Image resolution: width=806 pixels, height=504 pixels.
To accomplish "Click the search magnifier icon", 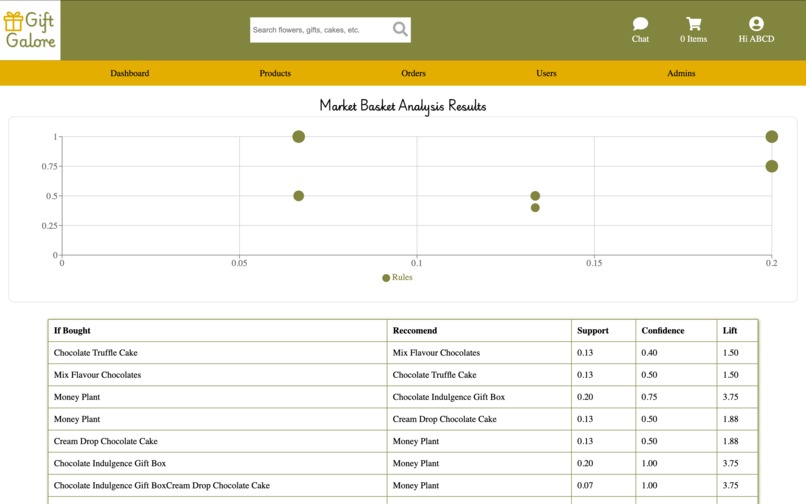I will (400, 29).
